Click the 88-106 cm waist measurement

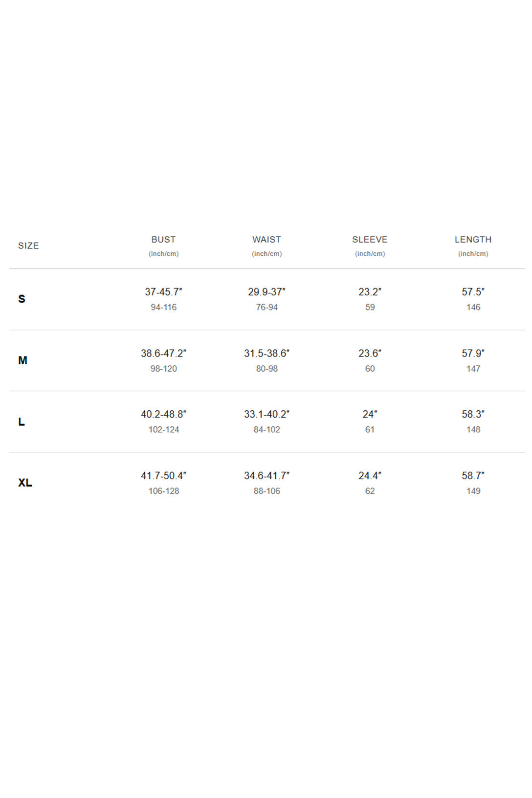click(x=266, y=491)
